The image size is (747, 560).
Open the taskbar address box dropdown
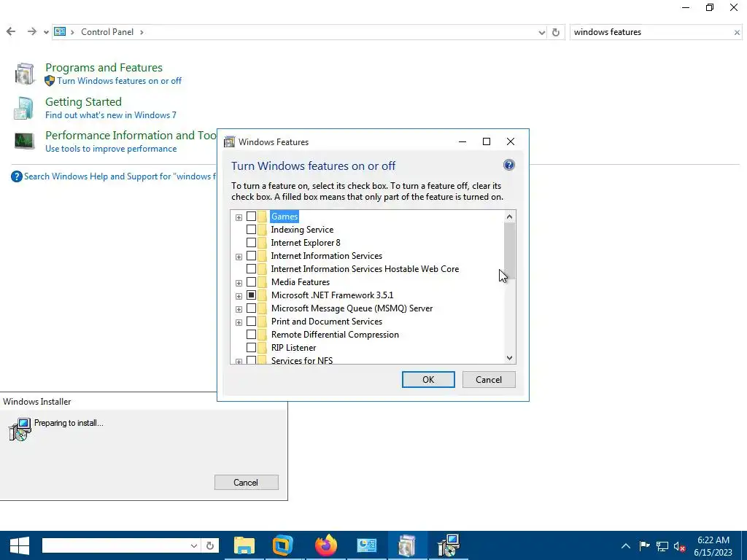pos(193,545)
